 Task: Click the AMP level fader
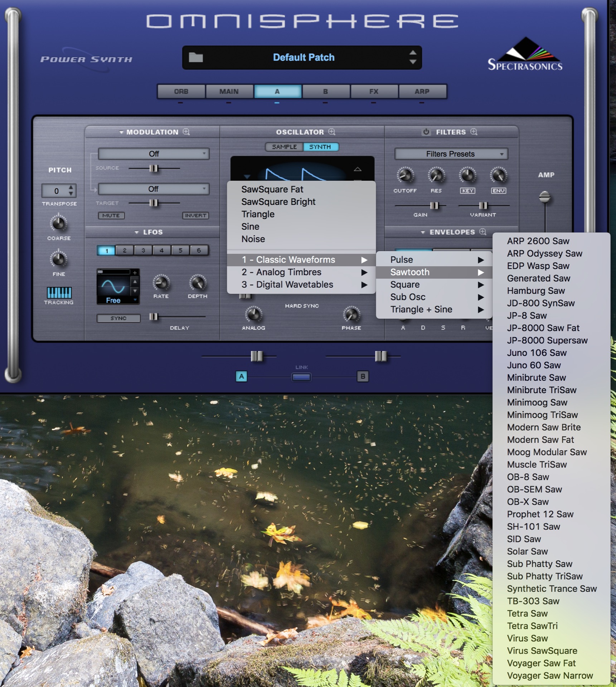click(x=544, y=197)
